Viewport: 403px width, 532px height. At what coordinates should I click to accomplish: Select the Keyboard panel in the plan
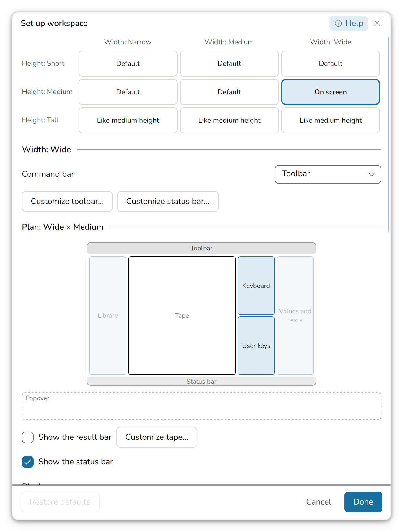coord(256,286)
